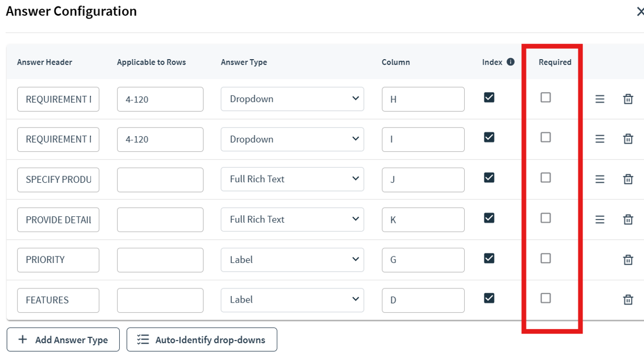Edit Column field containing G
Screen dimensions: 644x353
(x=423, y=260)
